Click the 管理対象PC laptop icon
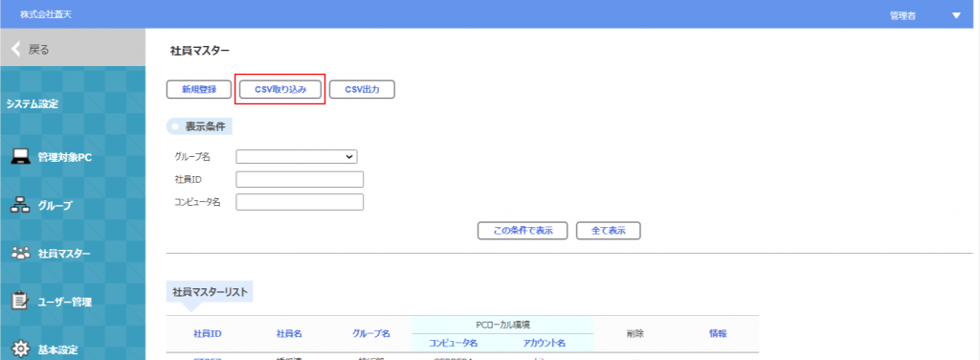The height and width of the screenshot is (360, 980). (x=21, y=157)
